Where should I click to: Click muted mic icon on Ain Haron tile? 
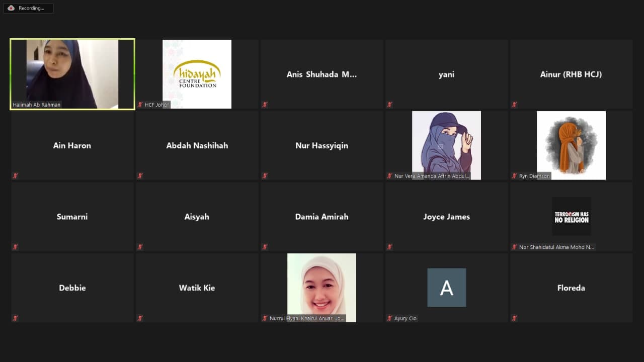pos(16,176)
